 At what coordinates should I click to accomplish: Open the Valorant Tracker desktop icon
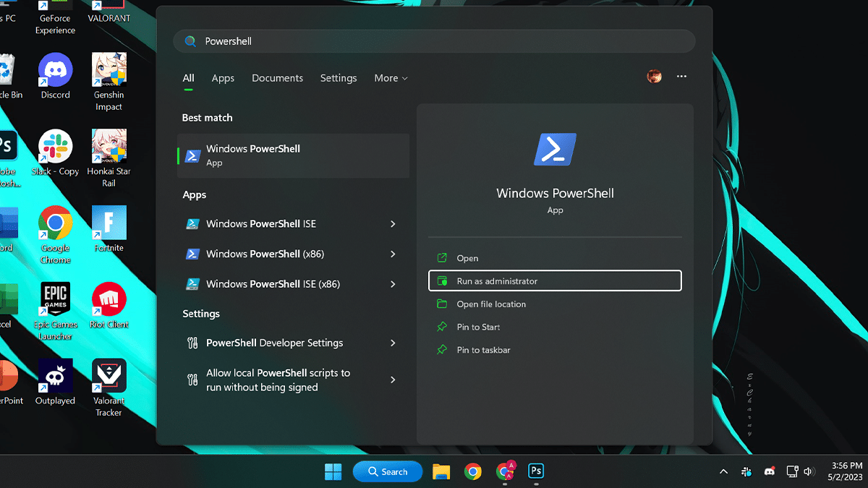(109, 377)
